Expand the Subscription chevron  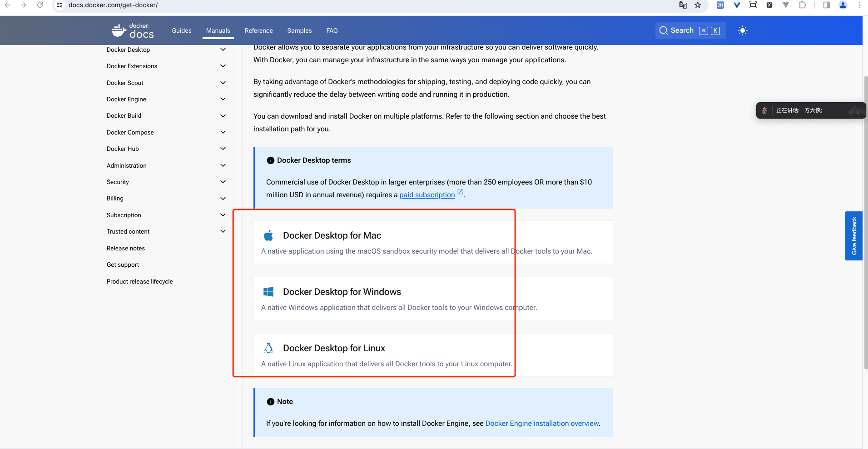coord(223,215)
